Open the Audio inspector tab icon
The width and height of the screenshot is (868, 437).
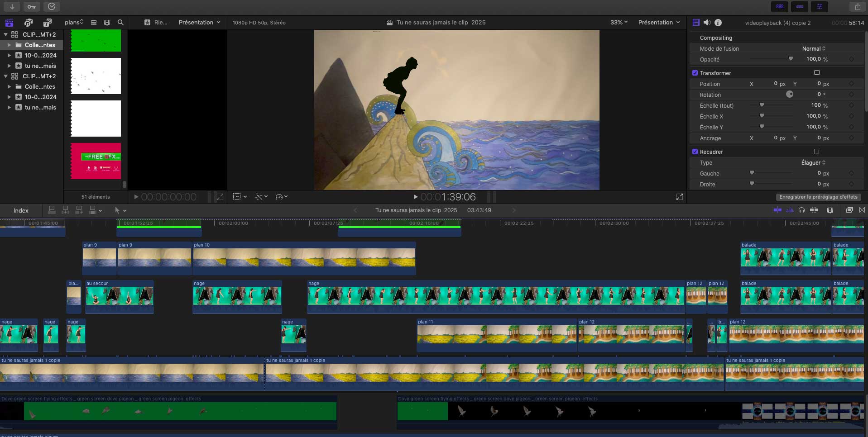pos(707,23)
